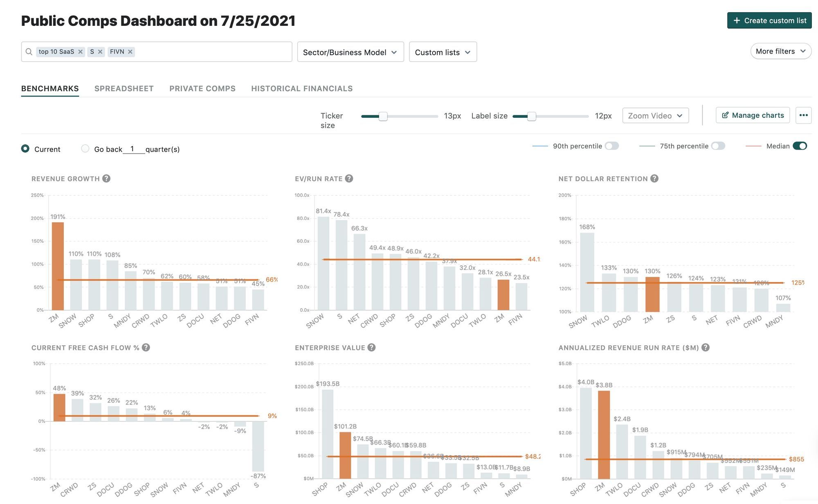This screenshot has width=818, height=504.
Task: Remove the FIVN filter chip
Action: point(130,52)
